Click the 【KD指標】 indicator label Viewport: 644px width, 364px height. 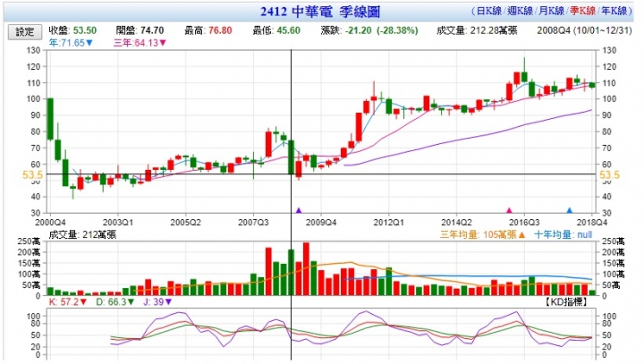pyautogui.click(x=566, y=302)
